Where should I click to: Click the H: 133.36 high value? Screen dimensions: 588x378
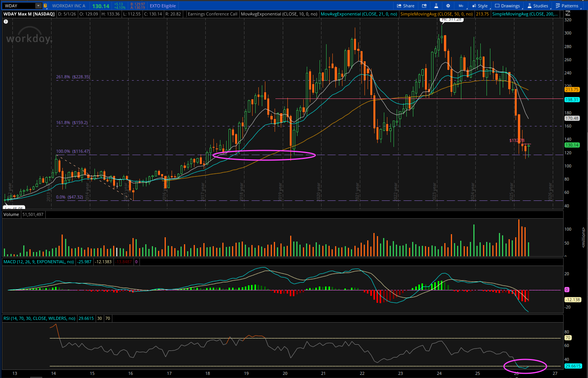[110, 14]
